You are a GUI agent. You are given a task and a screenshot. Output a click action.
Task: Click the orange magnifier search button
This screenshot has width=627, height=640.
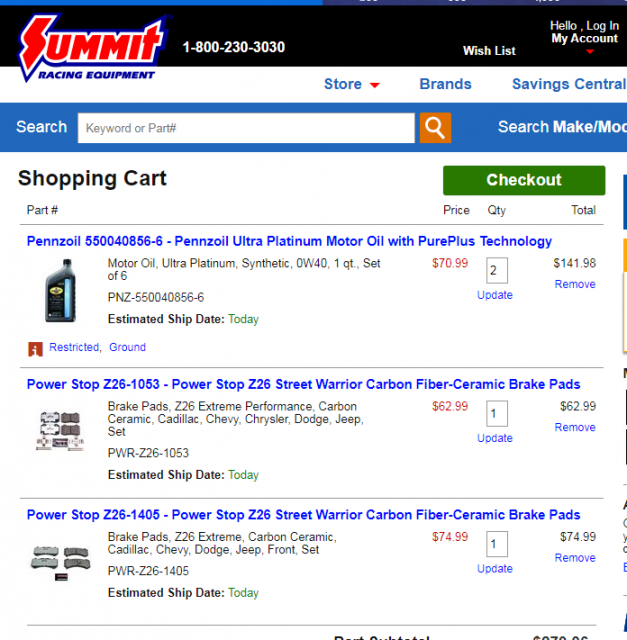[435, 128]
